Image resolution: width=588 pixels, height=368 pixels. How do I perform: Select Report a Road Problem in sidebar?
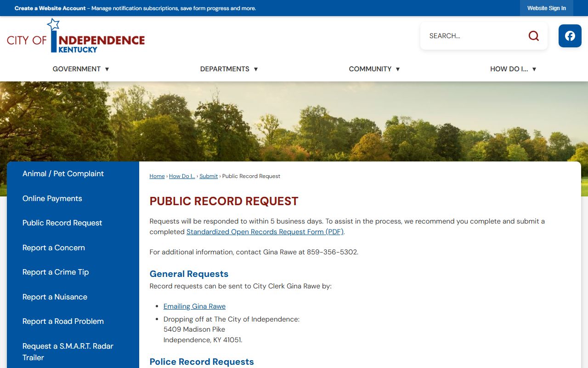73,322
